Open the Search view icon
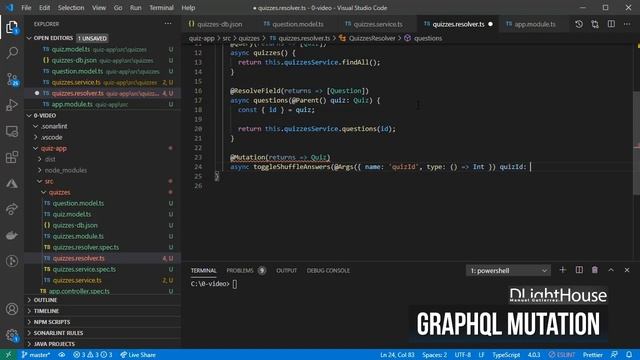 click(x=12, y=53)
